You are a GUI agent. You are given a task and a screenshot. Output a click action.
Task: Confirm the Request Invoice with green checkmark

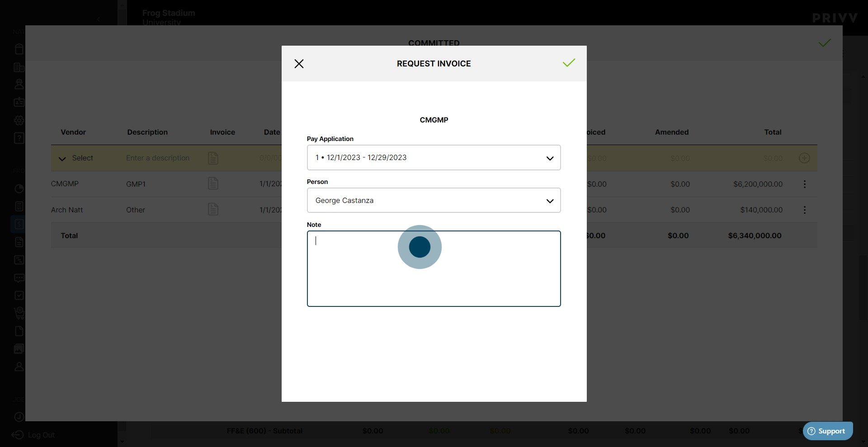click(x=569, y=63)
